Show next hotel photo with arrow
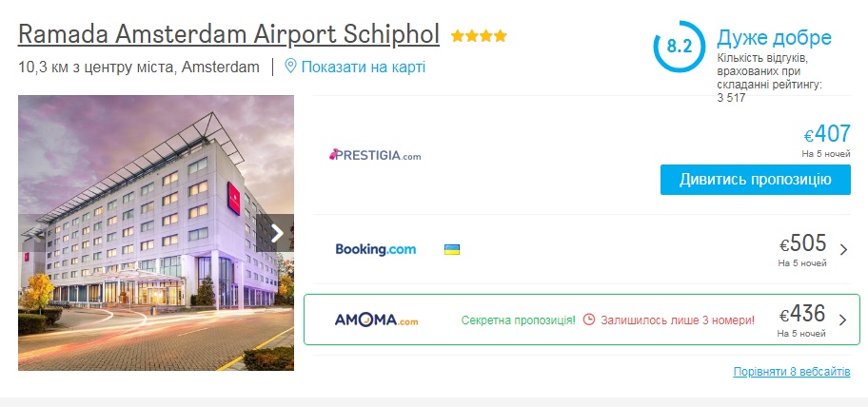 pyautogui.click(x=277, y=233)
